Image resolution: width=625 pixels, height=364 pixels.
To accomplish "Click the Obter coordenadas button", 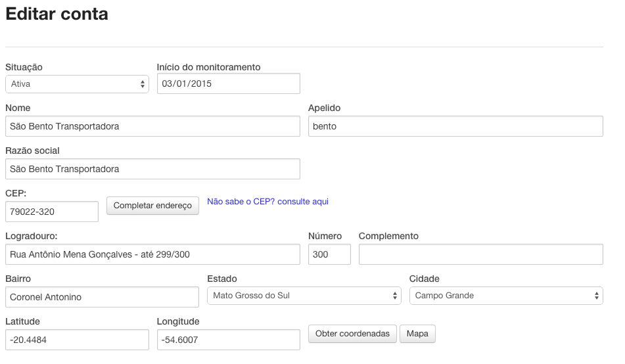I will coord(352,334).
